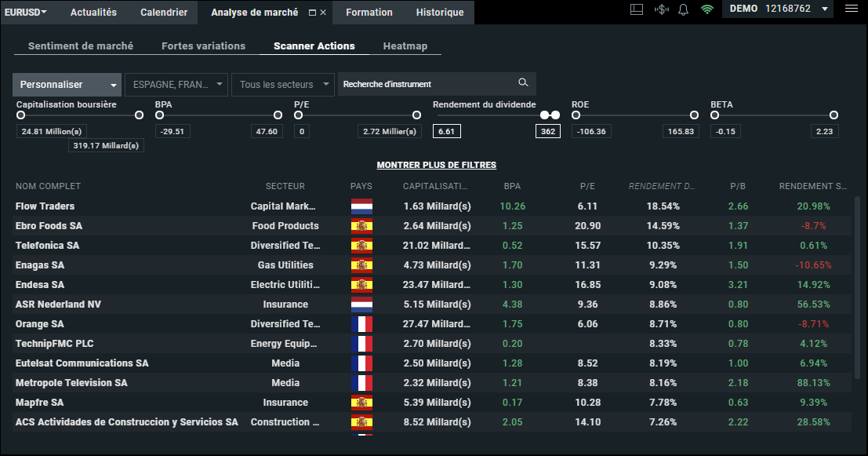Open the hamburger main menu

pyautogui.click(x=852, y=9)
